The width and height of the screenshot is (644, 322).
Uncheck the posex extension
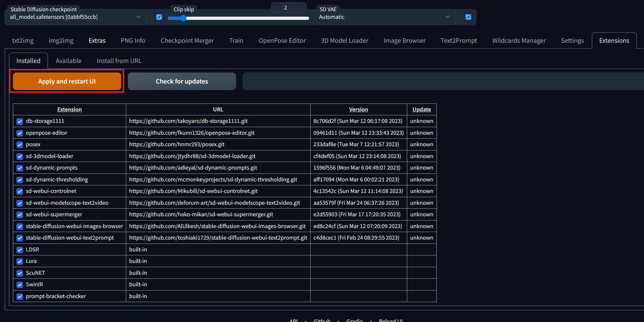(x=19, y=145)
